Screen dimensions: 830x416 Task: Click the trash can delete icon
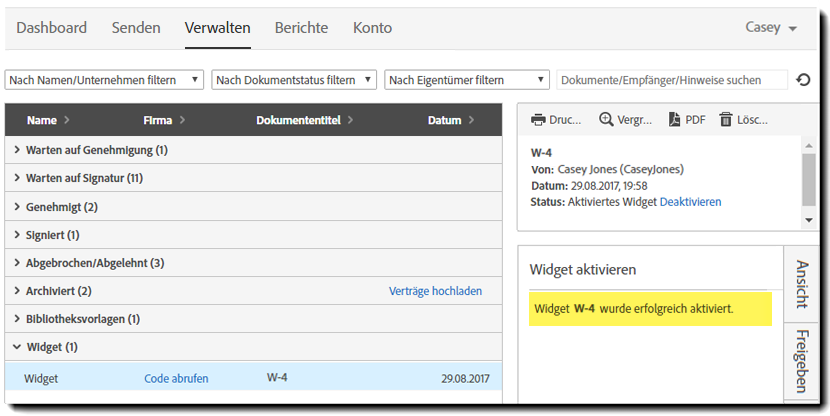click(x=726, y=120)
